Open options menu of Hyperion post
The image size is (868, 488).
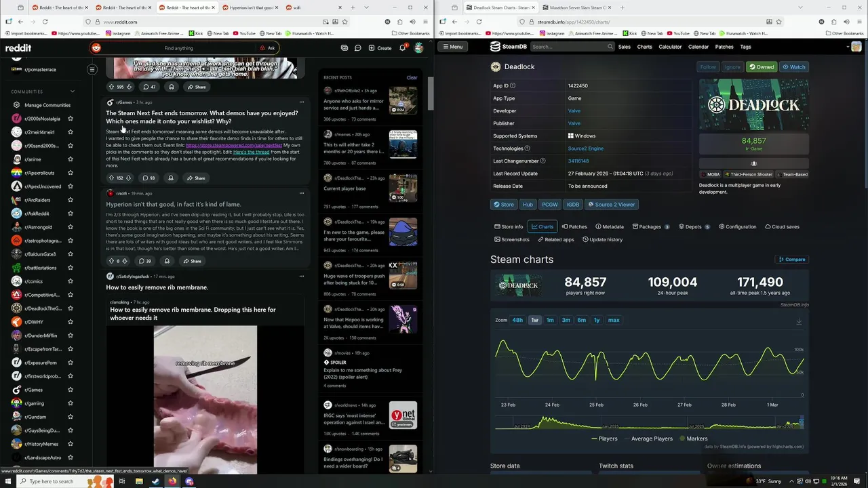pyautogui.click(x=302, y=193)
